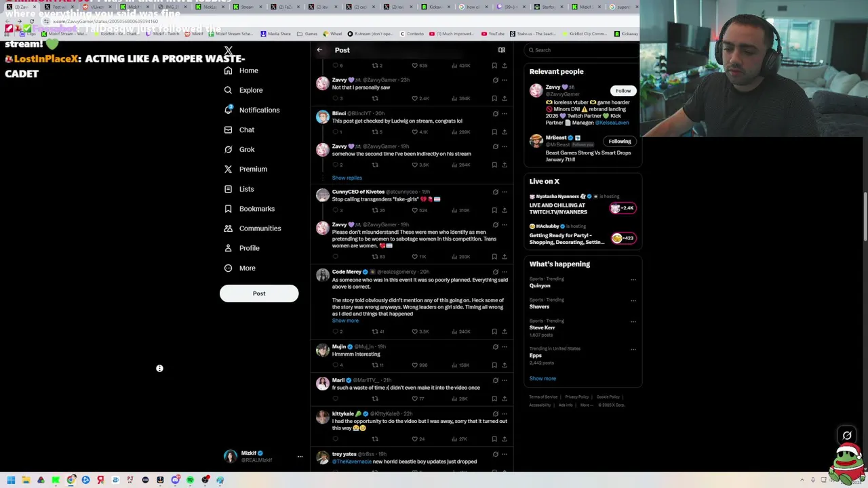Join HAchubby live stream
868x488 pixels.
(623, 238)
